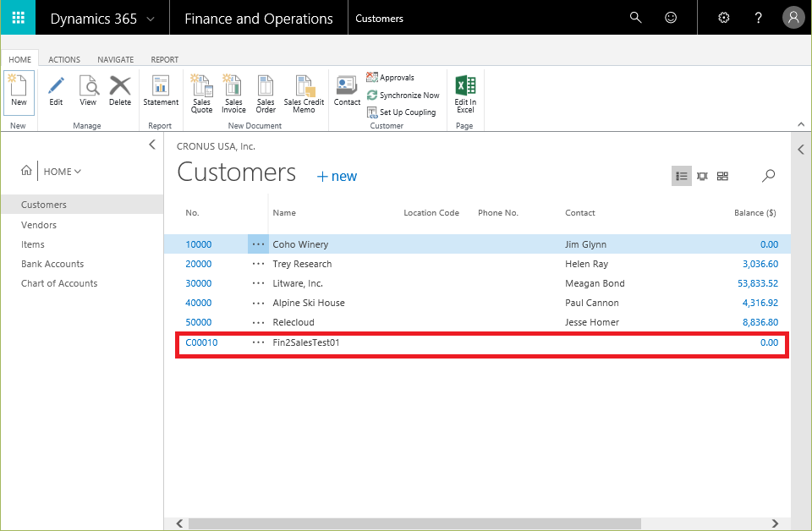The width and height of the screenshot is (812, 531).
Task: Open the help question mark icon
Action: click(x=758, y=18)
